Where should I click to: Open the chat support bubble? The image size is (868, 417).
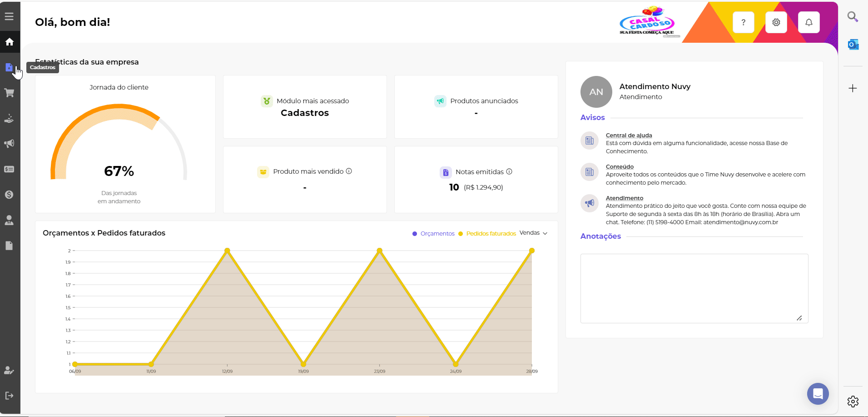[x=818, y=394]
